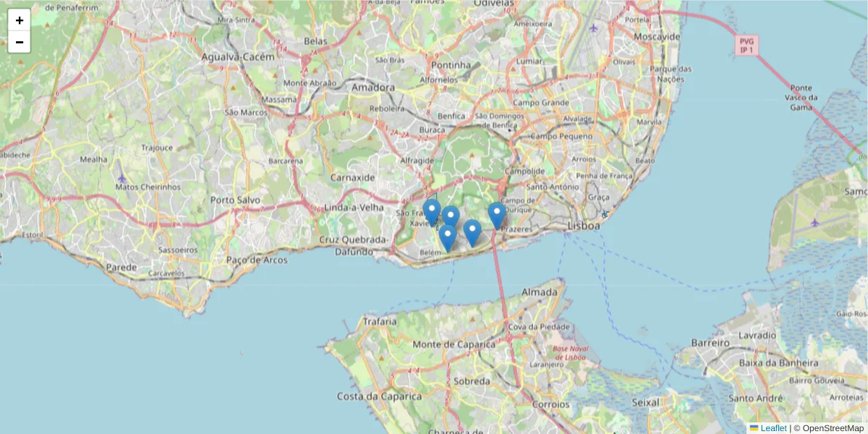The width and height of the screenshot is (868, 434).
Task: Zoom out with the minus button
Action: pyautogui.click(x=20, y=42)
